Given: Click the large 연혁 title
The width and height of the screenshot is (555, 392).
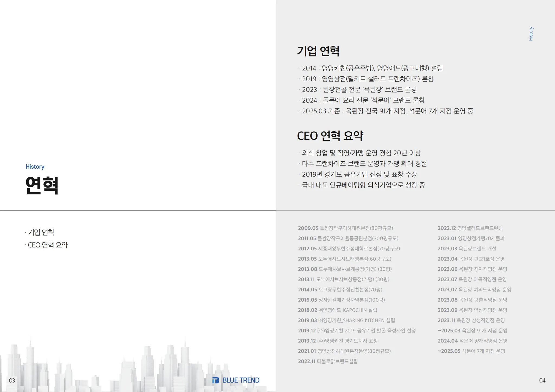Looking at the screenshot, I should [x=42, y=185].
